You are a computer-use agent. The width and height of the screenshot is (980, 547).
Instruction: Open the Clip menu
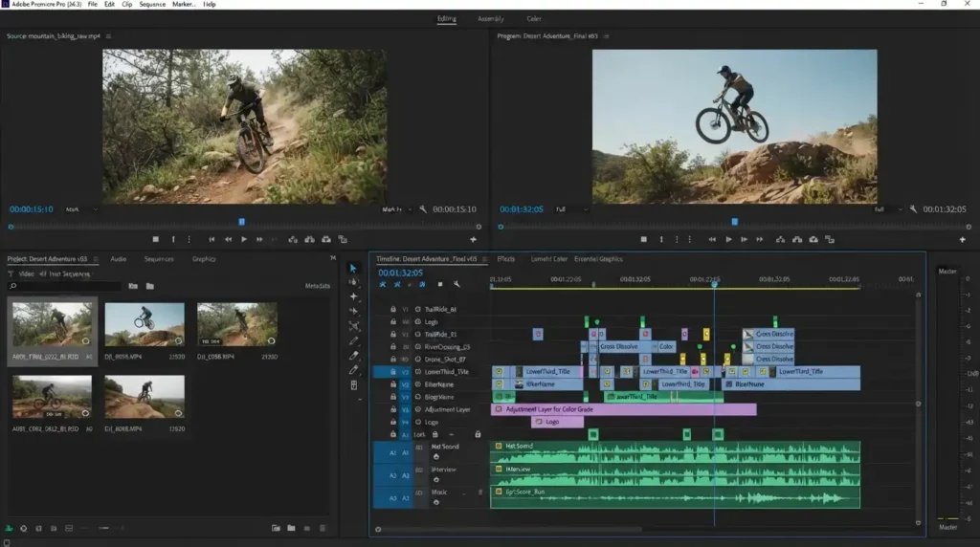pyautogui.click(x=127, y=4)
